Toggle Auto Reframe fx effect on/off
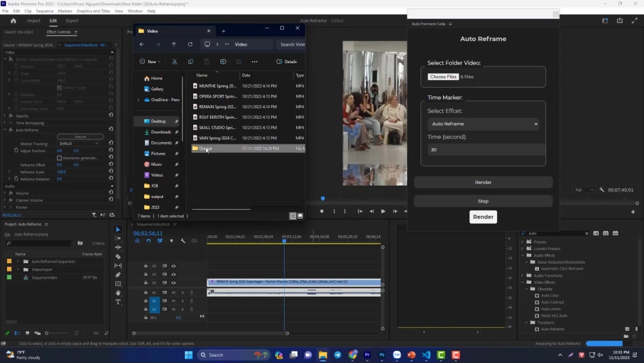The height and width of the screenshot is (363, 644). (x=11, y=130)
